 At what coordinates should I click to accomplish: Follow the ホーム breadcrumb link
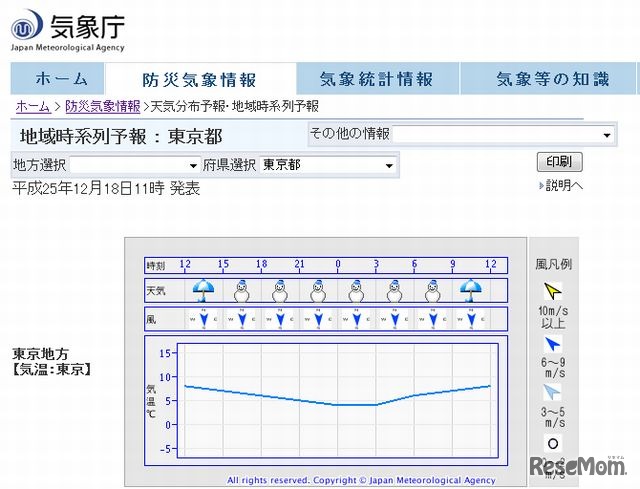[x=33, y=107]
